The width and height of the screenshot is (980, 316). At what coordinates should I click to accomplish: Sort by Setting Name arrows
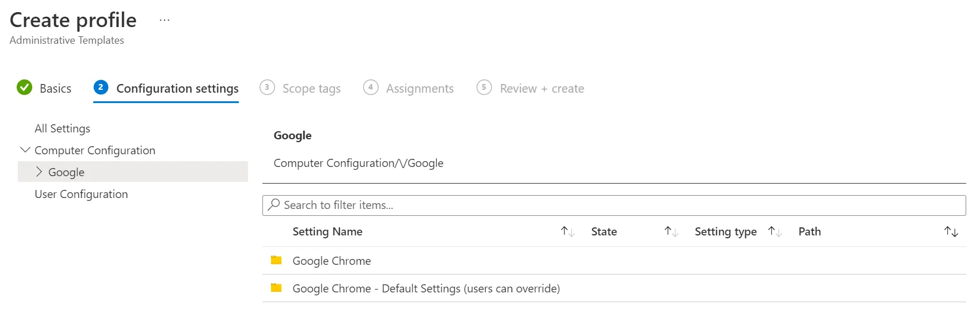[568, 231]
